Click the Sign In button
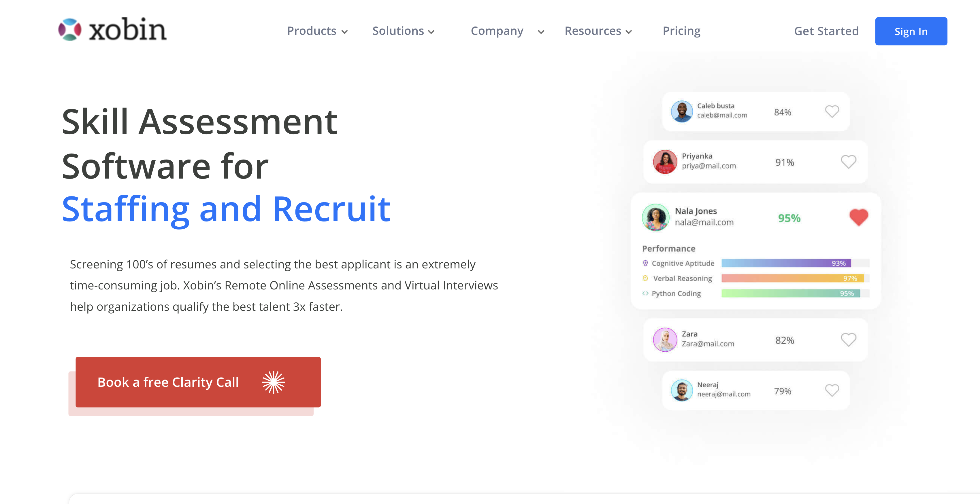The image size is (980, 504). pyautogui.click(x=911, y=31)
